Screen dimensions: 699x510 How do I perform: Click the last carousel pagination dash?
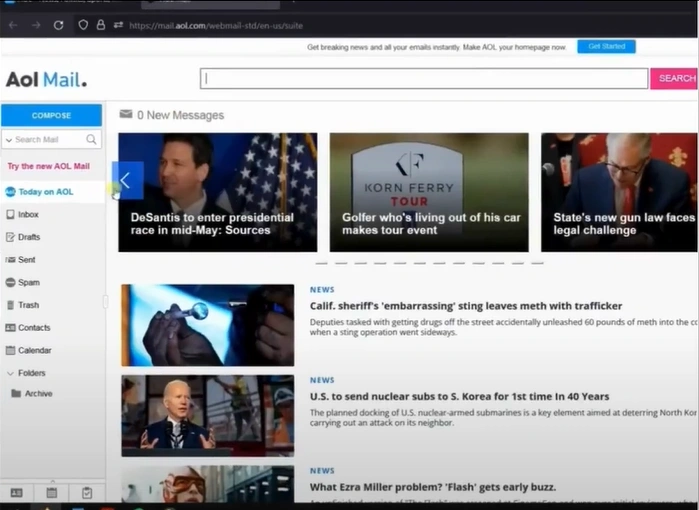537,263
